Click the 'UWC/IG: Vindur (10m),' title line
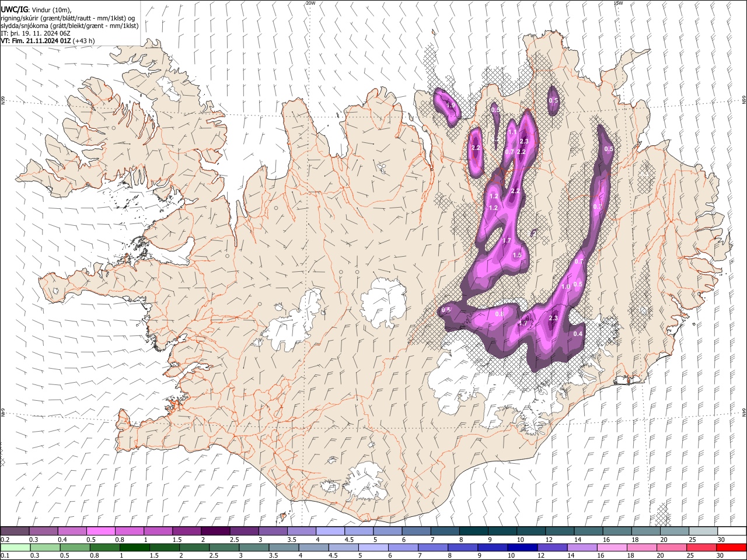The image size is (747, 560). [x=36, y=10]
